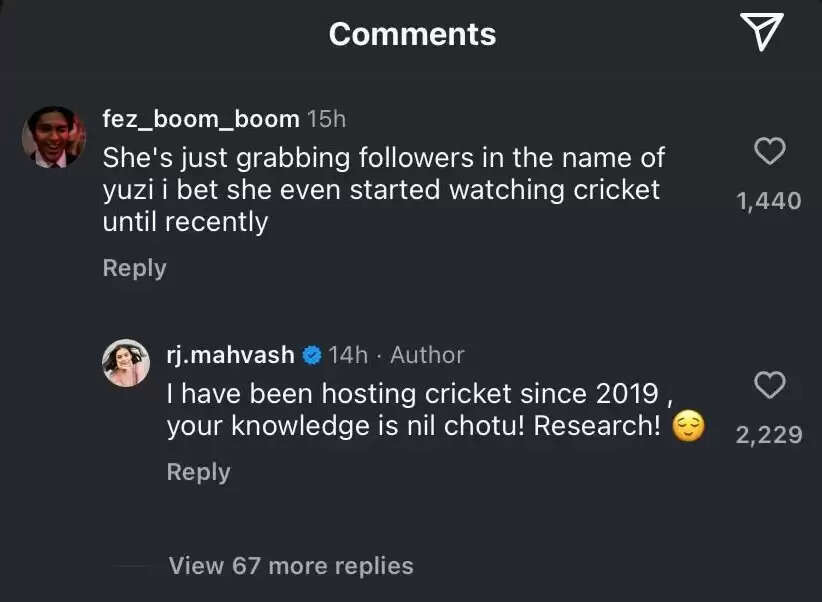This screenshot has width=822, height=602.
Task: Click the relieved face emoji in the reply
Action: point(688,427)
